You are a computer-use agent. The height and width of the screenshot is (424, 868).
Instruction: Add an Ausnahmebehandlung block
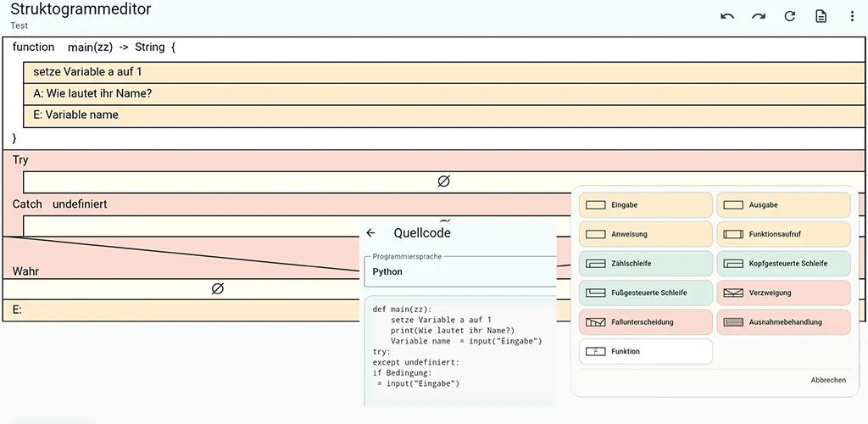point(783,322)
